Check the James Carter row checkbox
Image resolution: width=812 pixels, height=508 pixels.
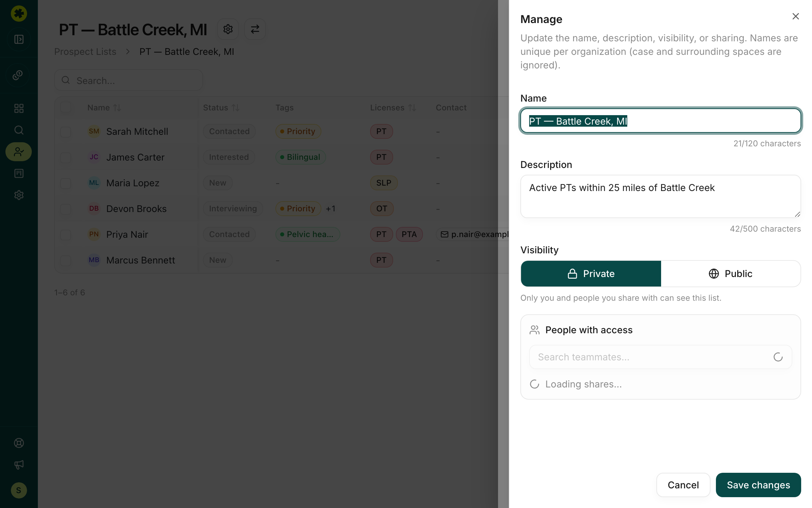point(66,157)
